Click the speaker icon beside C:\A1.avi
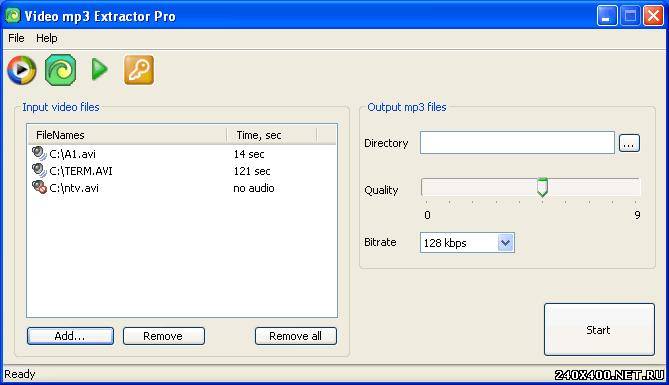 (x=39, y=154)
